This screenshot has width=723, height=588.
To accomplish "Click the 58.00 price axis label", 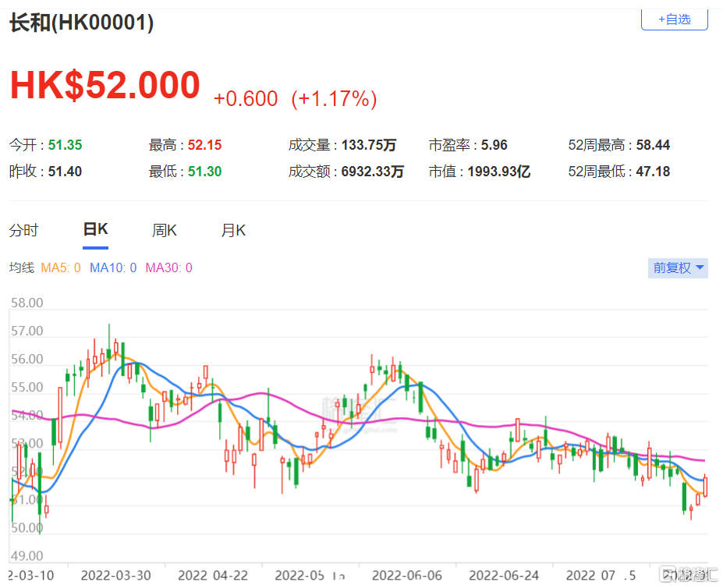I will 27,303.
